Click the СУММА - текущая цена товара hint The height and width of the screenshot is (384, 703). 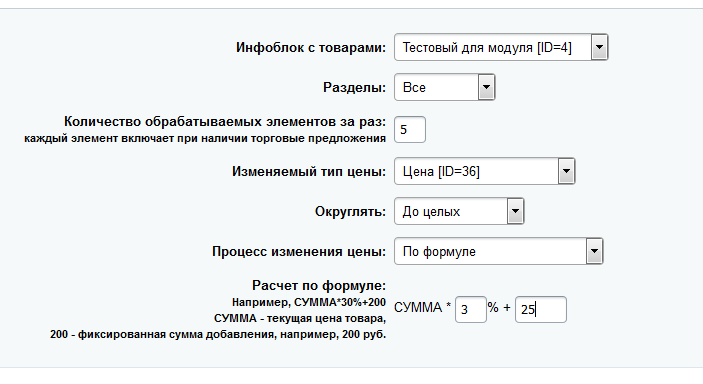point(299,319)
